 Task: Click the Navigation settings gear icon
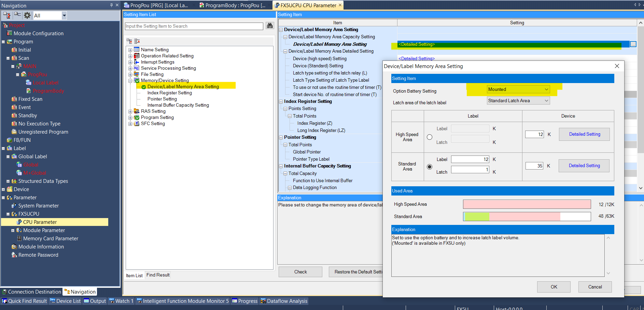(27, 15)
